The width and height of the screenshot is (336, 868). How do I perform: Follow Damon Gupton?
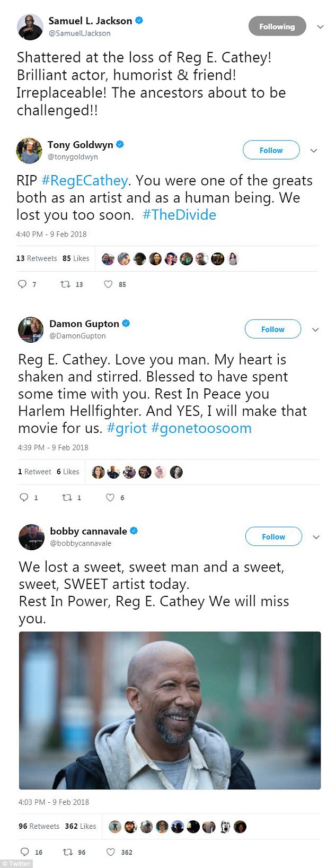pos(272,329)
